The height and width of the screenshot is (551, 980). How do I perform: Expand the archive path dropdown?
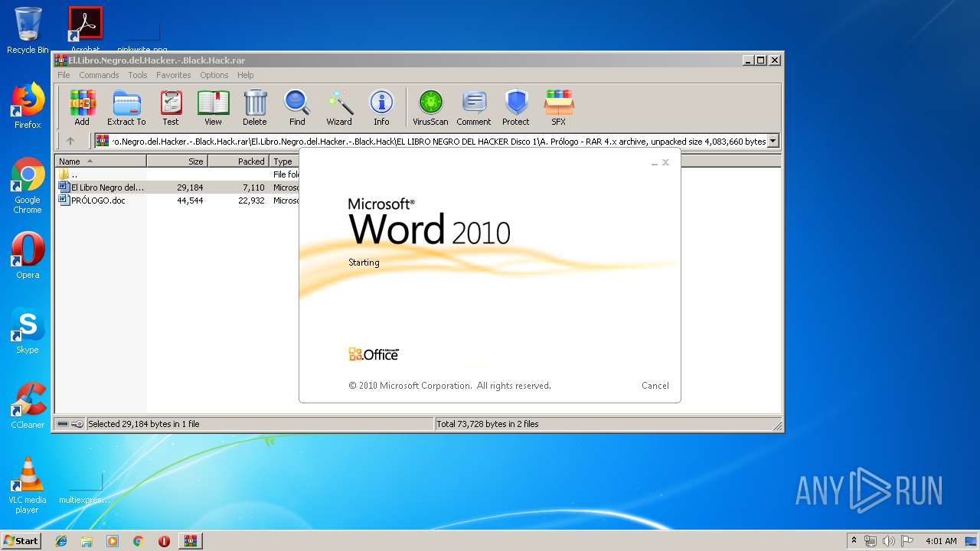pos(773,141)
